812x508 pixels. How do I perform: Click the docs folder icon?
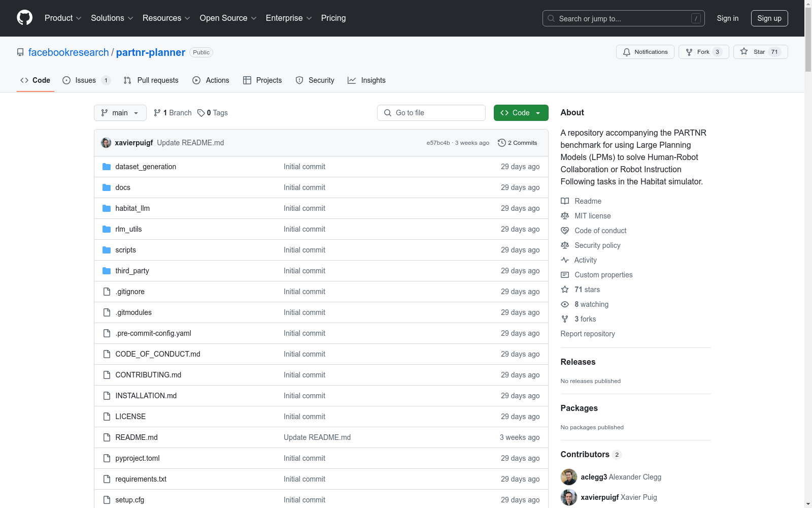tap(107, 187)
